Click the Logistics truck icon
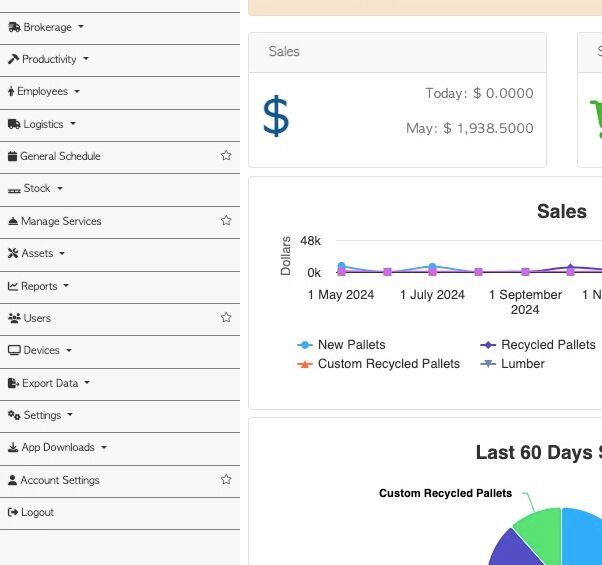This screenshot has height=565, width=602. pyautogui.click(x=14, y=124)
